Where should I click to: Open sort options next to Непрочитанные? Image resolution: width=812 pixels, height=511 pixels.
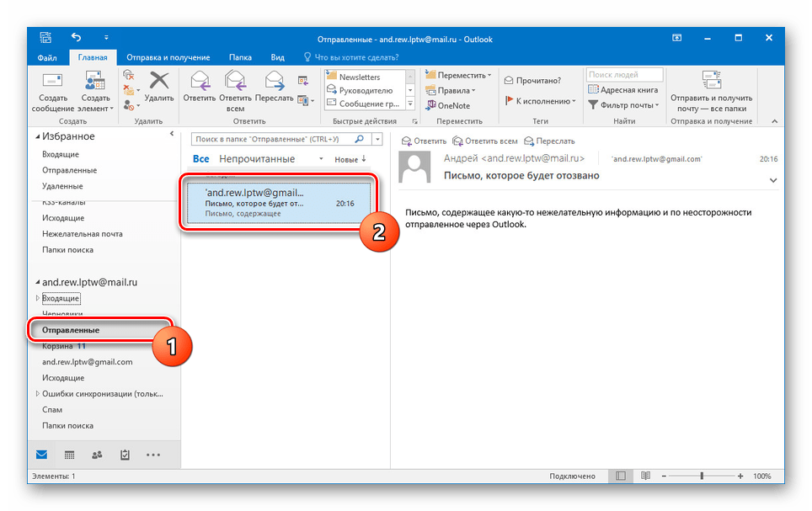click(x=321, y=159)
